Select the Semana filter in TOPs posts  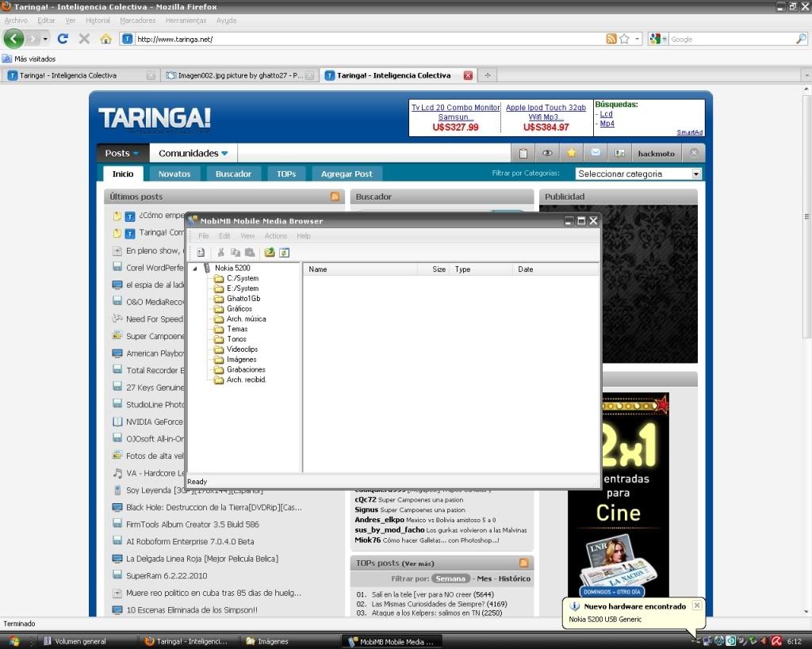coord(451,578)
